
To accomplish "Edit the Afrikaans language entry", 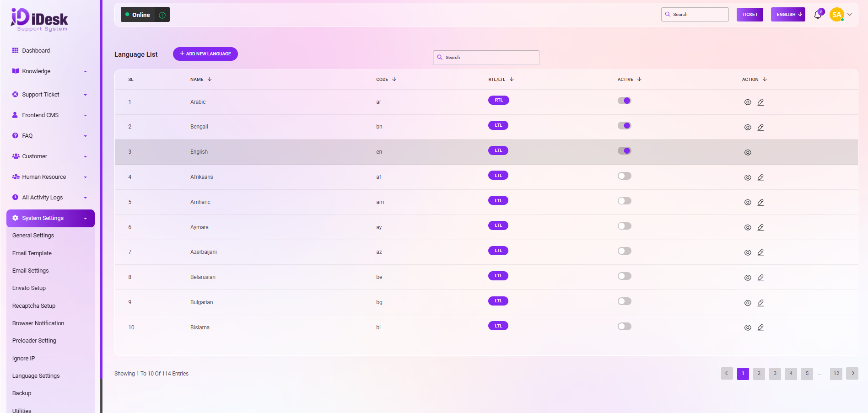I will pos(760,177).
